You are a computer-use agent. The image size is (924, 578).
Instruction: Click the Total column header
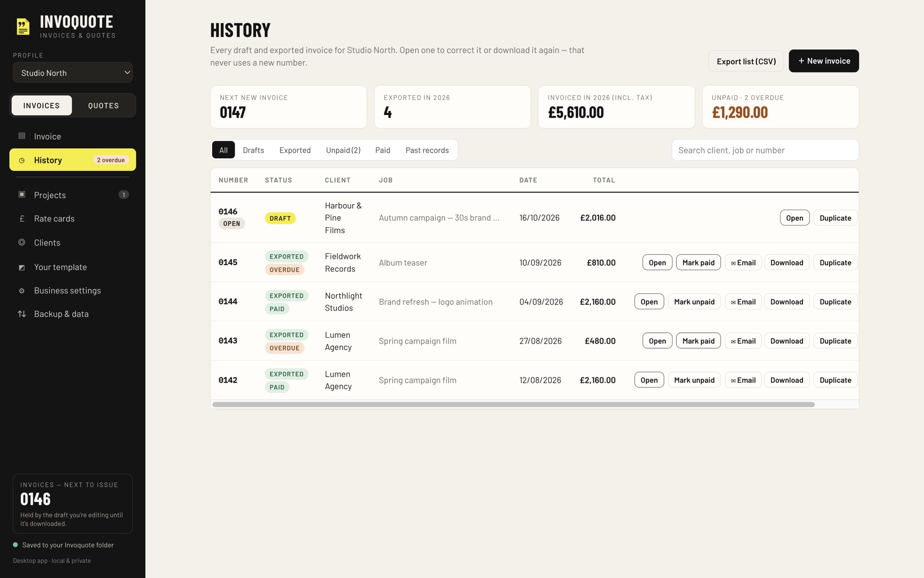click(x=604, y=180)
